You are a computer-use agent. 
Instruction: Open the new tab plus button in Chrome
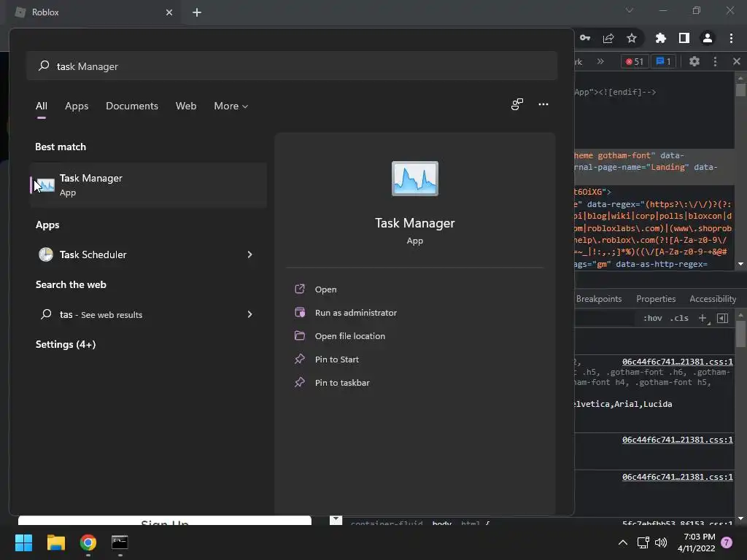197,12
